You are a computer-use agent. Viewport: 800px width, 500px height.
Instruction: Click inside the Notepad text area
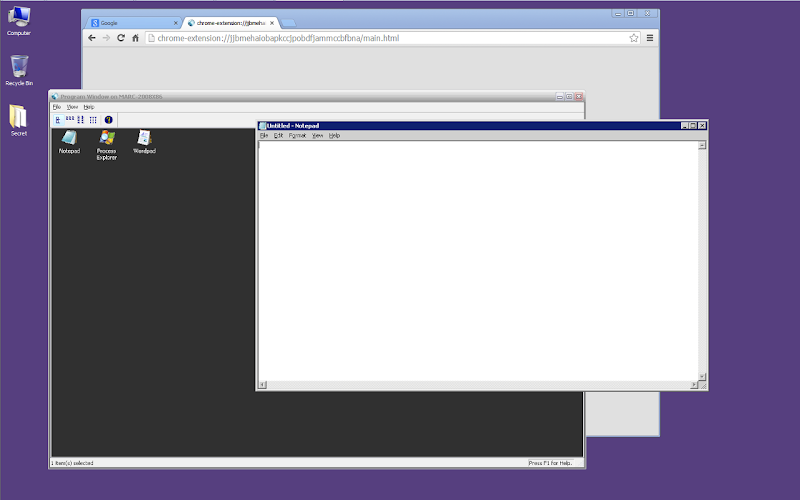click(x=478, y=261)
